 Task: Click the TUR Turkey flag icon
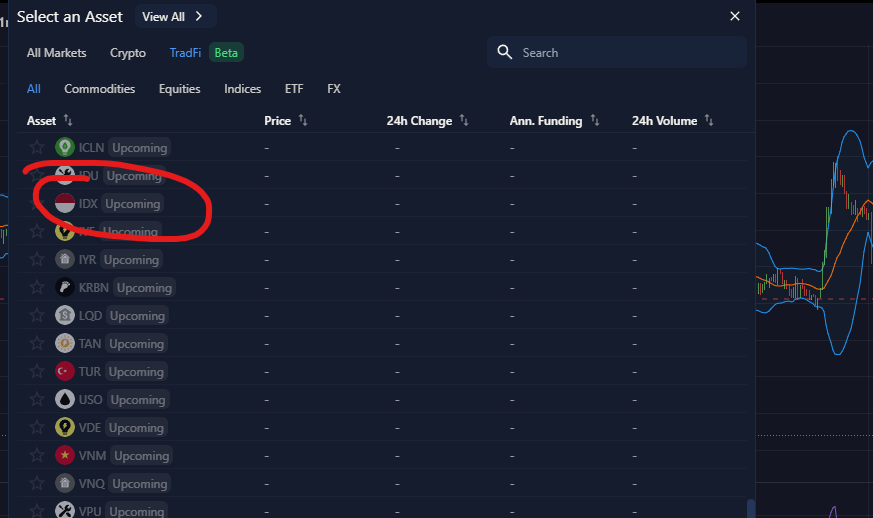click(65, 371)
